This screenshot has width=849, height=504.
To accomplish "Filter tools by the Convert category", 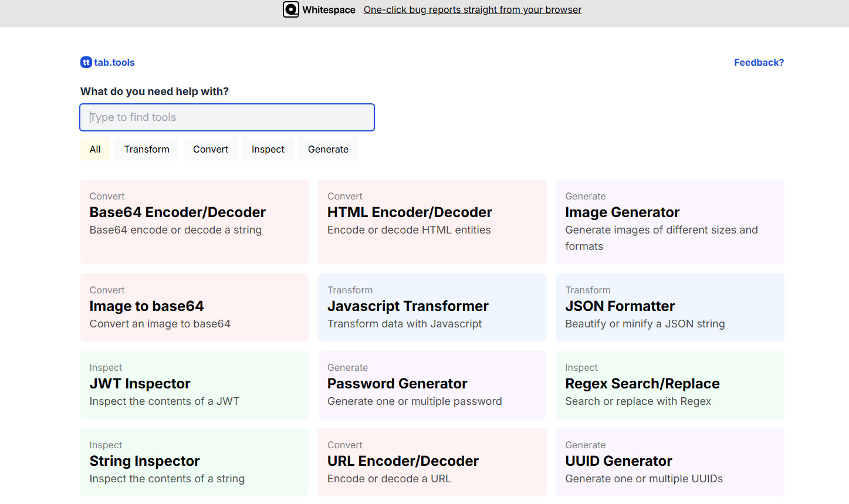I will click(210, 148).
